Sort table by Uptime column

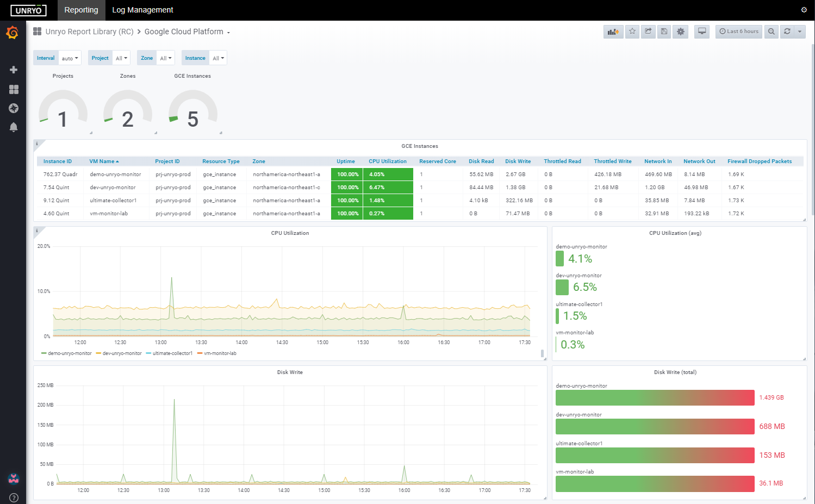tap(346, 161)
